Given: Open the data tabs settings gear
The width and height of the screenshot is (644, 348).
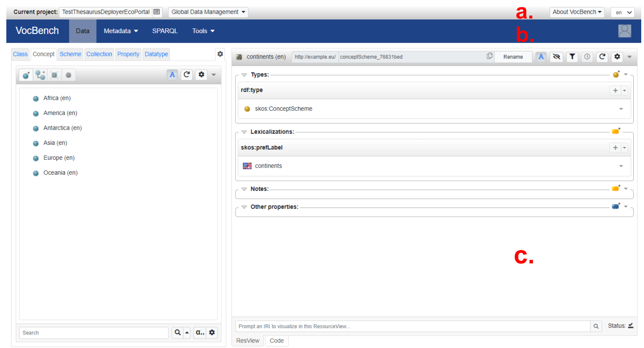Looking at the screenshot, I should coord(220,54).
